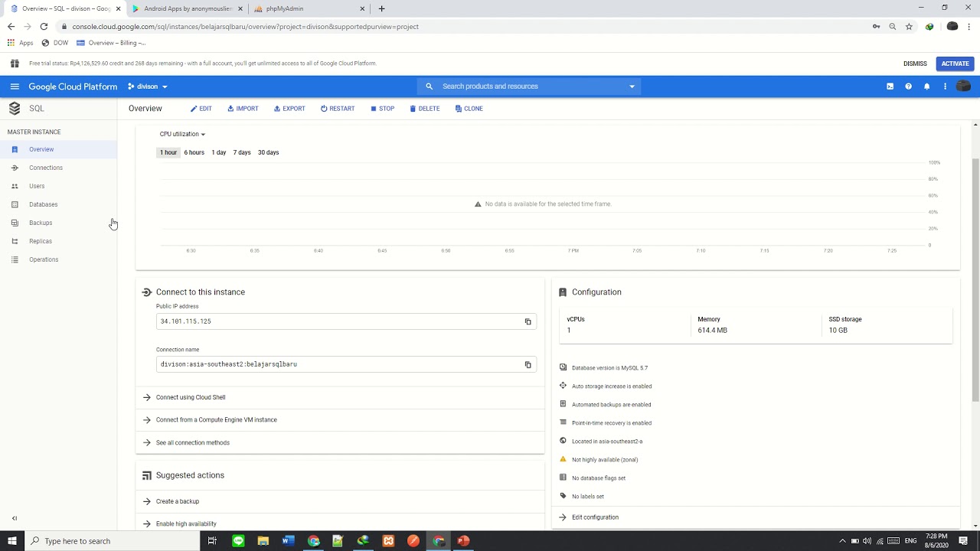Open the help question mark icon
This screenshot has width=980, height=551.
pyautogui.click(x=908, y=86)
